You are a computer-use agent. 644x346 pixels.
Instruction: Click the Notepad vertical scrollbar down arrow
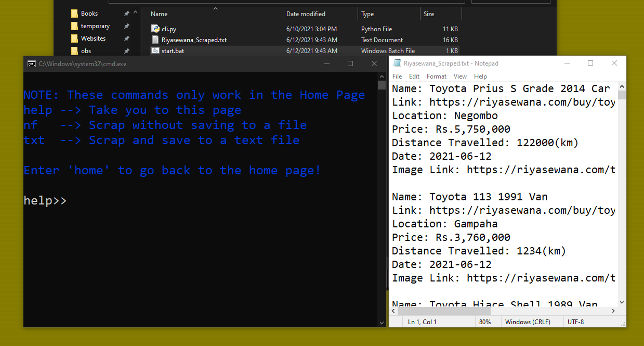(622, 302)
